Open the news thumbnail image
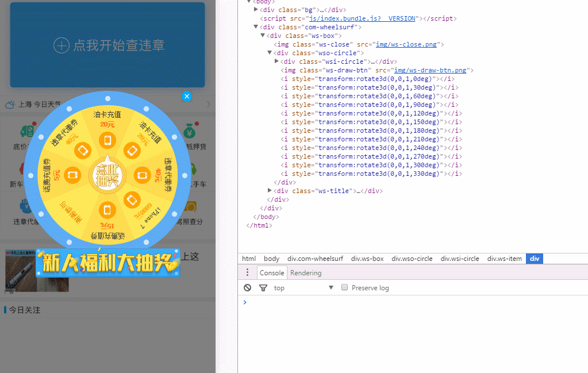Screen dimensions: 588x373 36,271
